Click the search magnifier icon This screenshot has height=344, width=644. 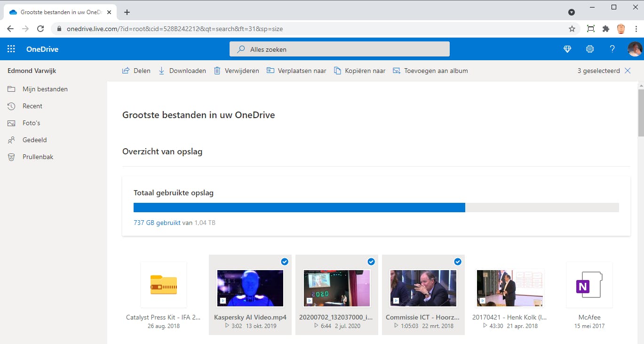pyautogui.click(x=241, y=49)
